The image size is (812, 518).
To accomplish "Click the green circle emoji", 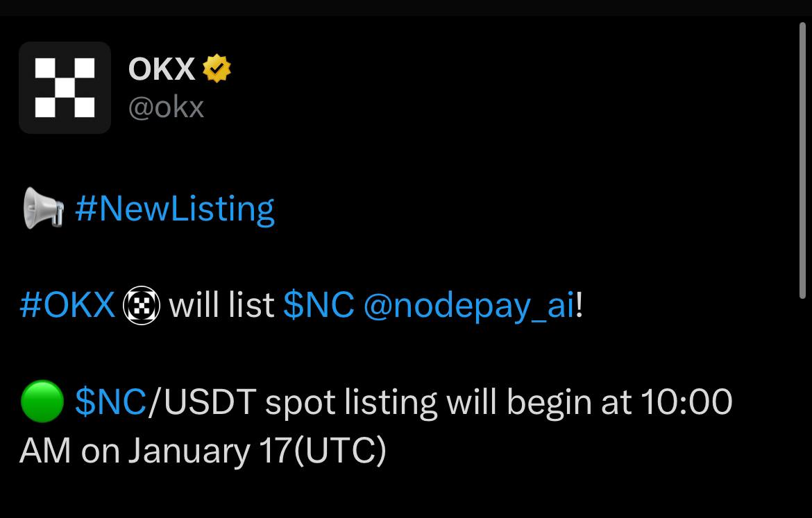I will pyautogui.click(x=42, y=401).
